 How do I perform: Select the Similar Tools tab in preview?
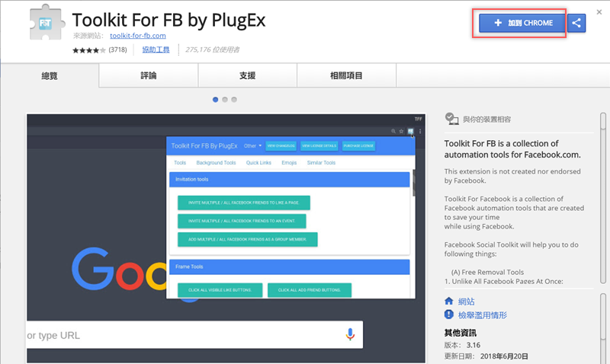(321, 163)
